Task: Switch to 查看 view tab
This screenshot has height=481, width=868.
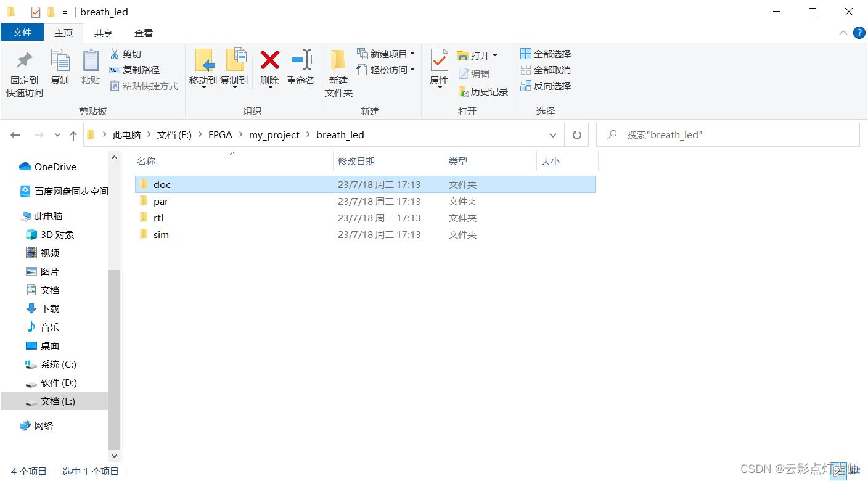Action: coord(144,33)
